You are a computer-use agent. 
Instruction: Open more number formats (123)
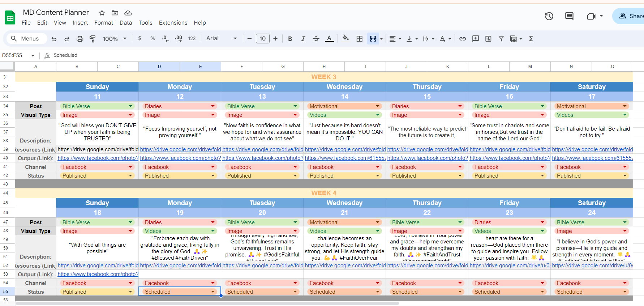(192, 38)
